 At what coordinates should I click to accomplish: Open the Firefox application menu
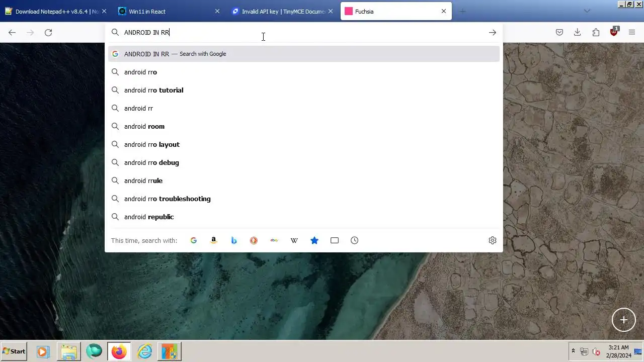[x=632, y=32]
